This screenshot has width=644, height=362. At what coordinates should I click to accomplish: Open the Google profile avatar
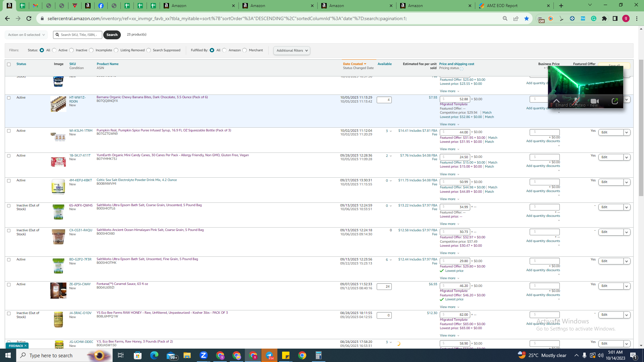click(626, 18)
